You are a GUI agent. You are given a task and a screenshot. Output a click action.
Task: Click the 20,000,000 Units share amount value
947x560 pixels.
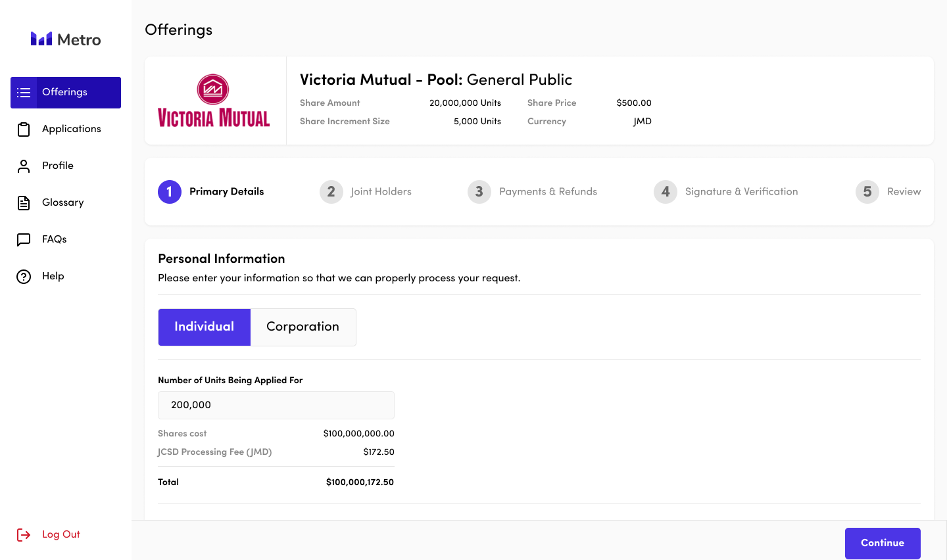click(x=466, y=103)
